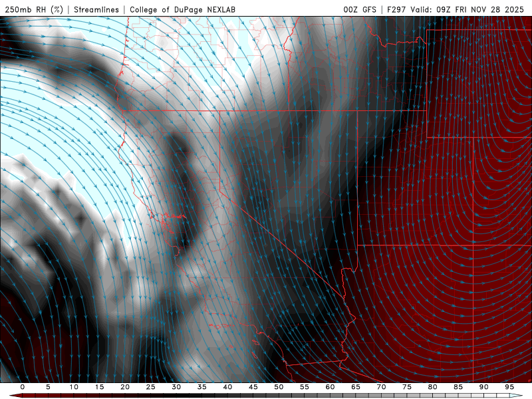Click the colorbar label '60'

[330, 387]
